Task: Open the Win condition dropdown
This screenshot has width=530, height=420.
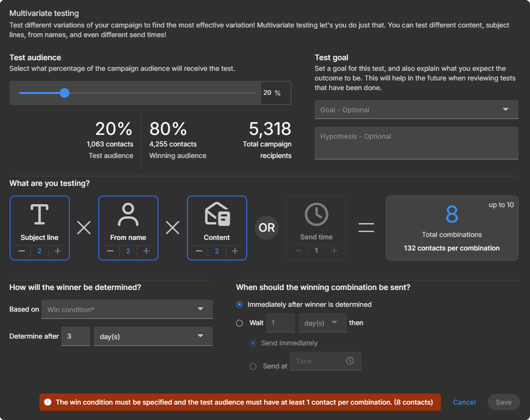Action: pos(127,309)
